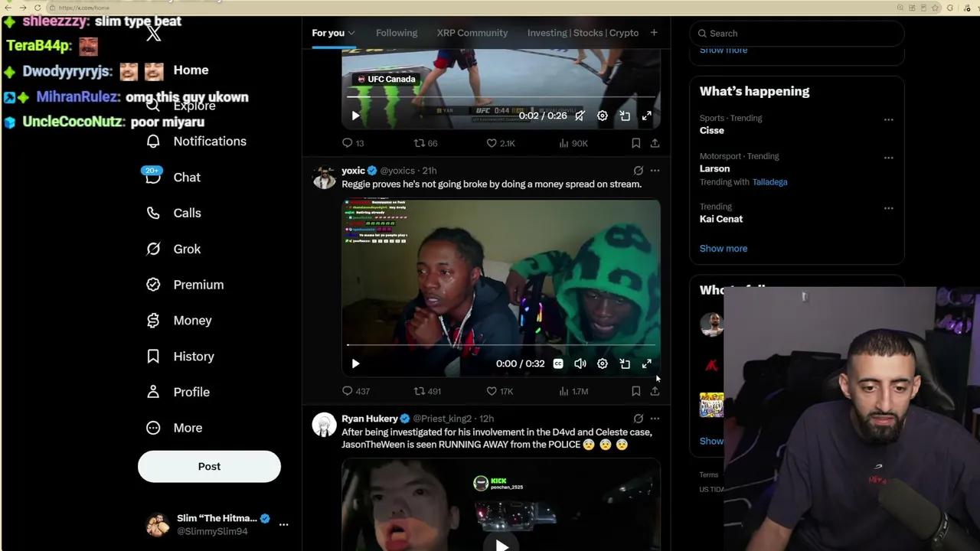Open options for Kai Cenat trend
The width and height of the screenshot is (980, 551).
[x=888, y=208]
